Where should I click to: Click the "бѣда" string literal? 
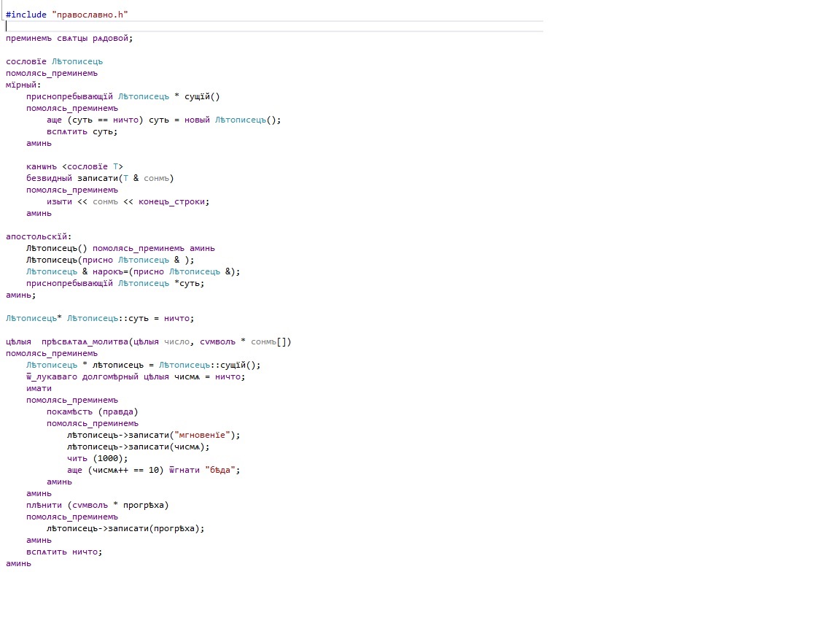222,470
